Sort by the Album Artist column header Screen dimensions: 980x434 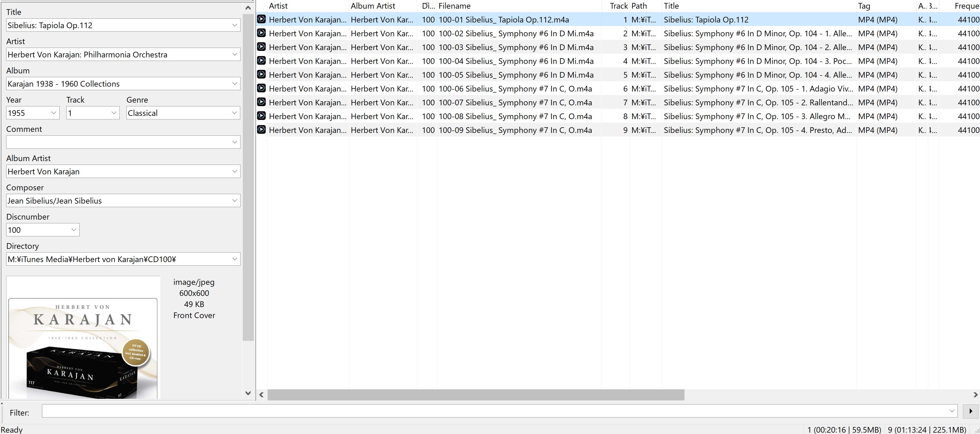pos(373,6)
